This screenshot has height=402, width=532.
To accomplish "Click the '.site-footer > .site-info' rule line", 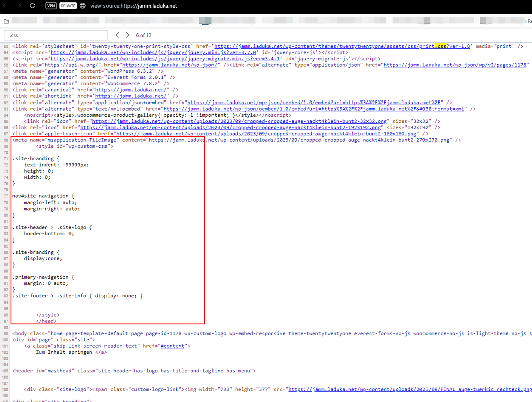I will coord(78,296).
